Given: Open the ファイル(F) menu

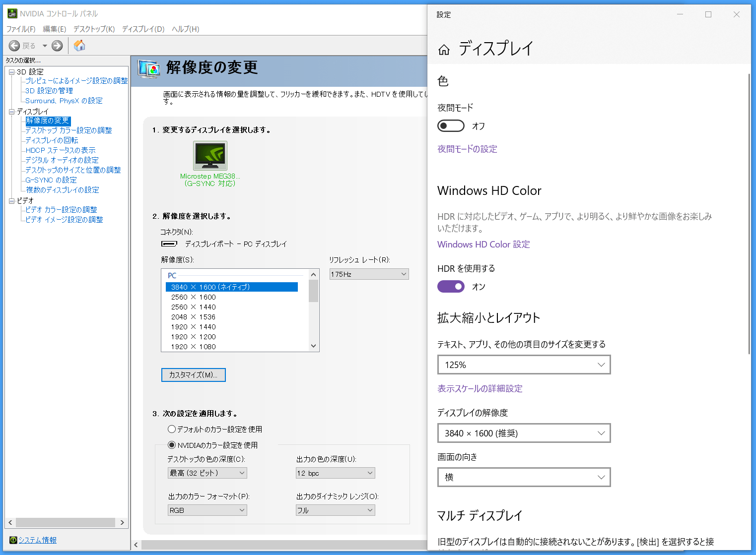Looking at the screenshot, I should tap(21, 29).
